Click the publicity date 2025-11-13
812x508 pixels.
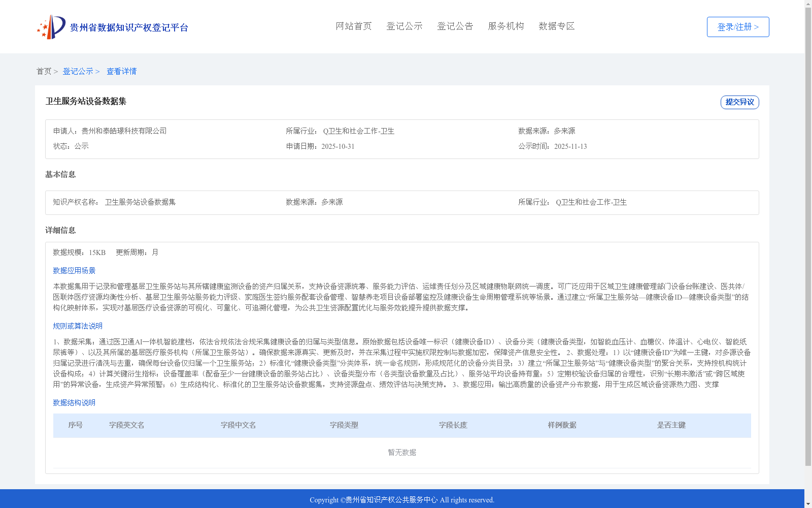point(570,146)
